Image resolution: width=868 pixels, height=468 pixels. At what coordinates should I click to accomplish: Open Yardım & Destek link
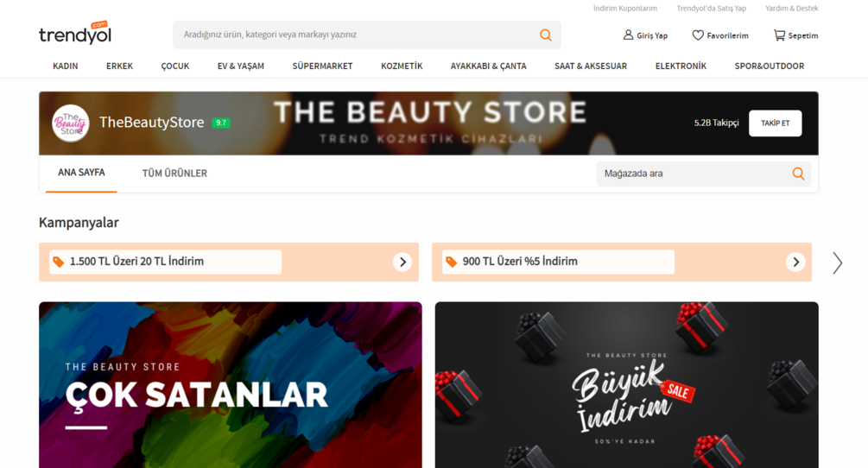[792, 9]
